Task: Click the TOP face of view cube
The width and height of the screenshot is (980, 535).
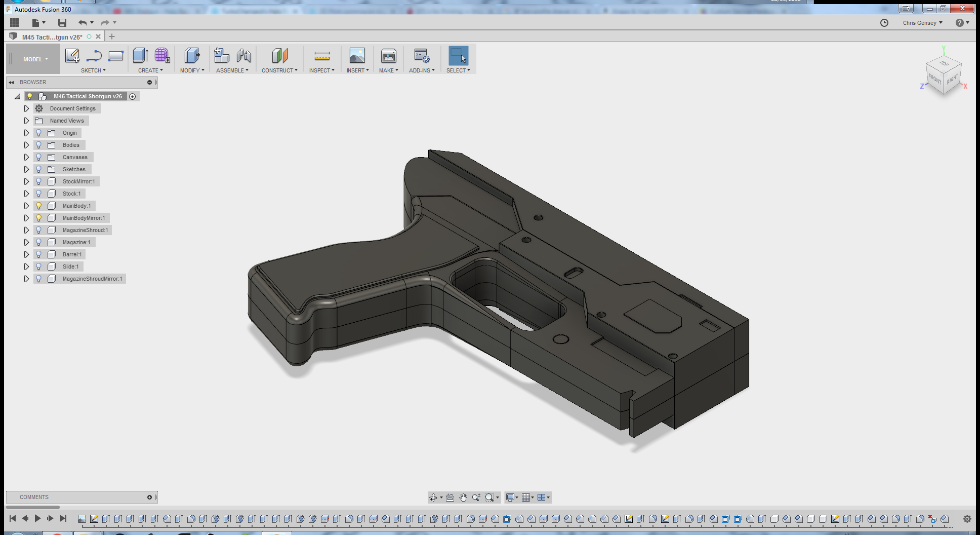Action: [944, 63]
